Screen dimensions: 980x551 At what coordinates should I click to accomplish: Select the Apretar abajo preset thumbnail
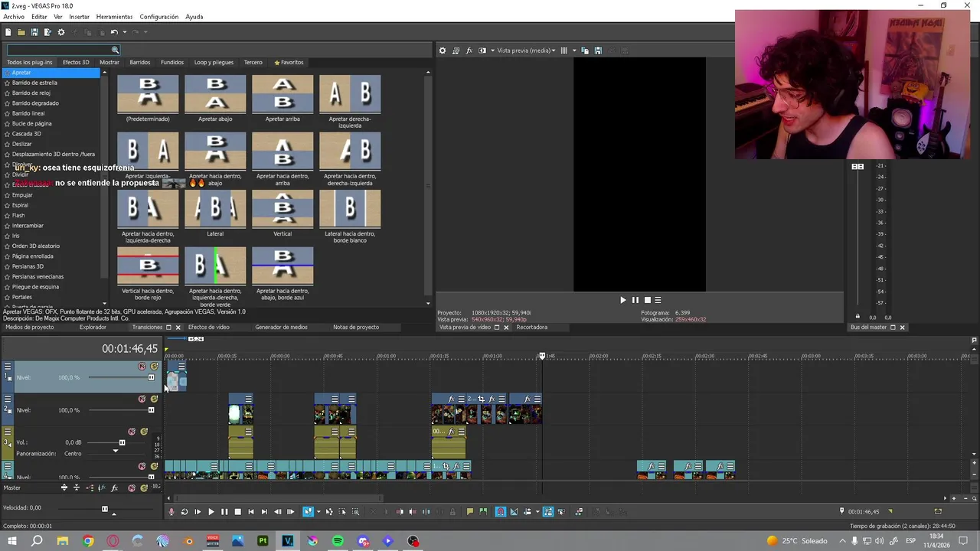(215, 94)
